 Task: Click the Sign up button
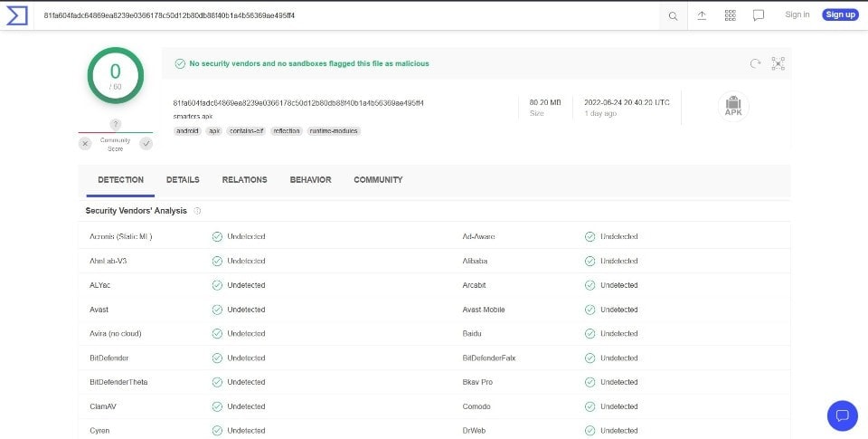[x=840, y=15]
